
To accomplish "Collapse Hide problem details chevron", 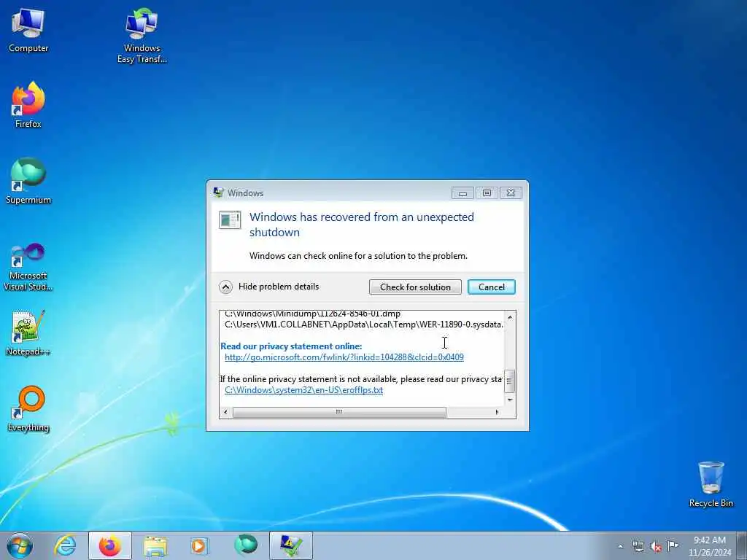I will tap(226, 287).
